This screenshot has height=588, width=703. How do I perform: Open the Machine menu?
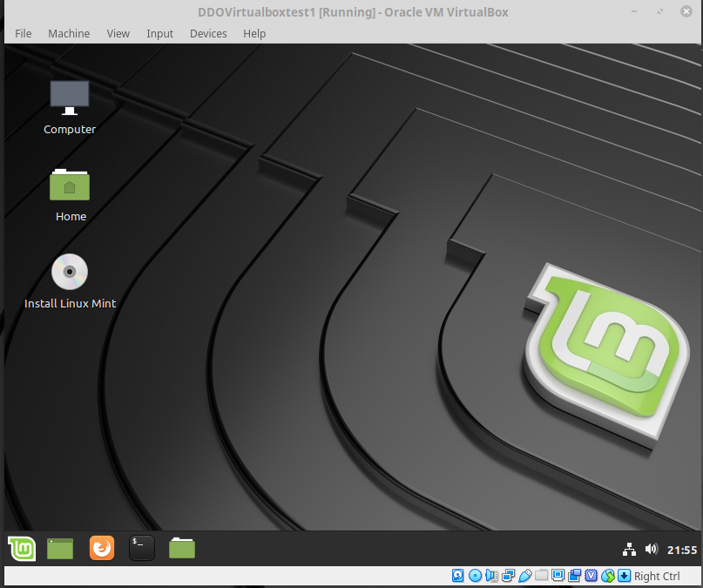[69, 34]
